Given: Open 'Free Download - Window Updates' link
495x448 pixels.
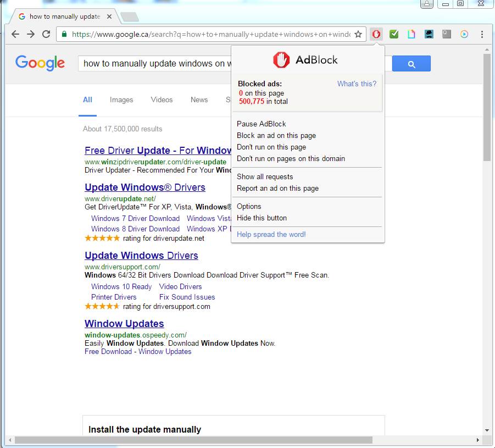Looking at the screenshot, I should (138, 352).
